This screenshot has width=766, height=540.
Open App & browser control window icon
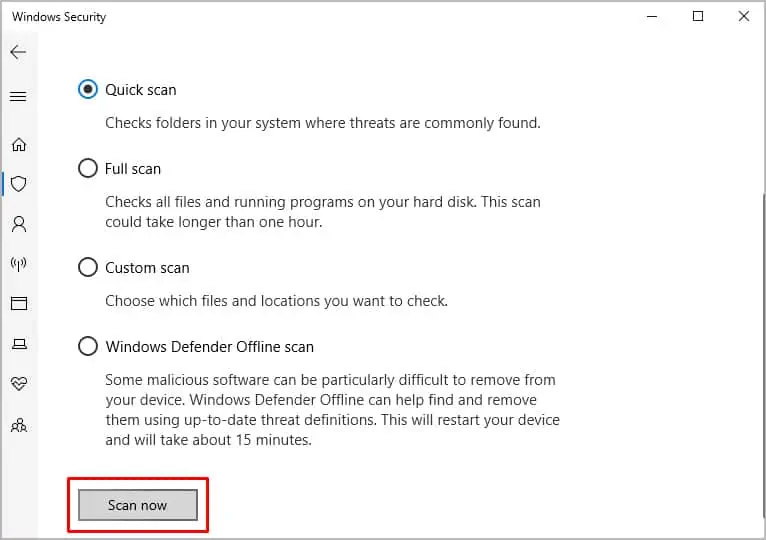[x=19, y=303]
